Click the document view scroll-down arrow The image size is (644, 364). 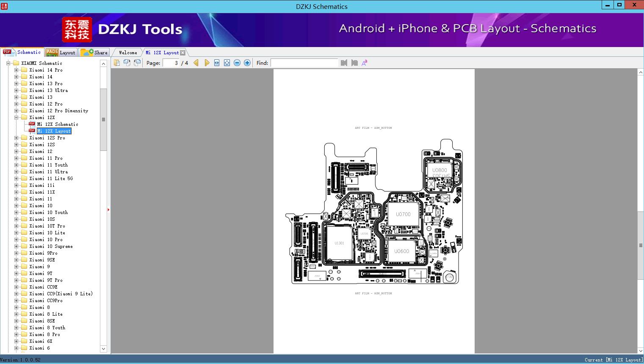pos(641,351)
